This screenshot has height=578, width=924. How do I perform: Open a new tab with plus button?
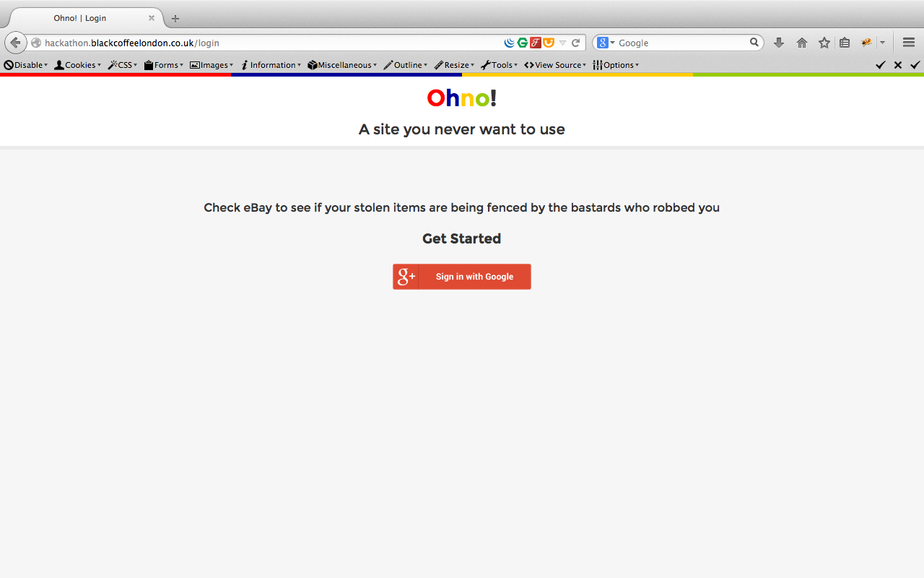[175, 18]
